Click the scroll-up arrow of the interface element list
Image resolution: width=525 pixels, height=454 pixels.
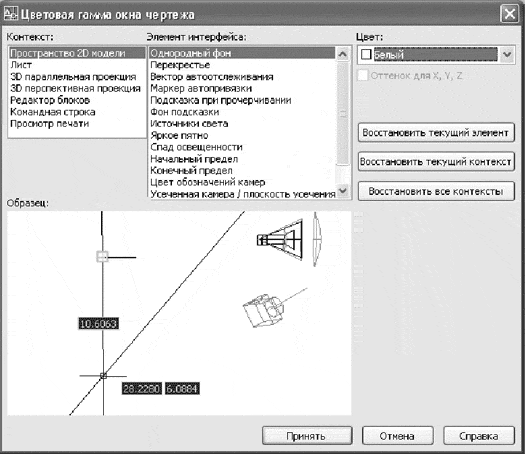point(343,54)
